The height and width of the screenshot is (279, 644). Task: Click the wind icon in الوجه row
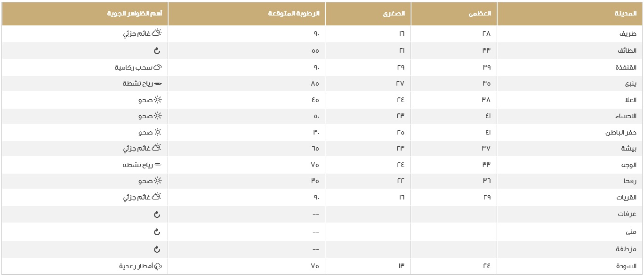158,165
